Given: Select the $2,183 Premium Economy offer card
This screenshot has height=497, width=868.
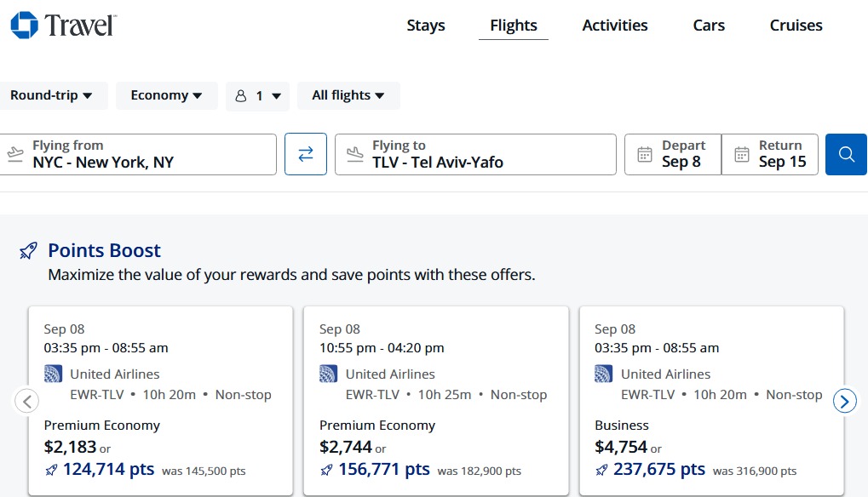Looking at the screenshot, I should 160,401.
